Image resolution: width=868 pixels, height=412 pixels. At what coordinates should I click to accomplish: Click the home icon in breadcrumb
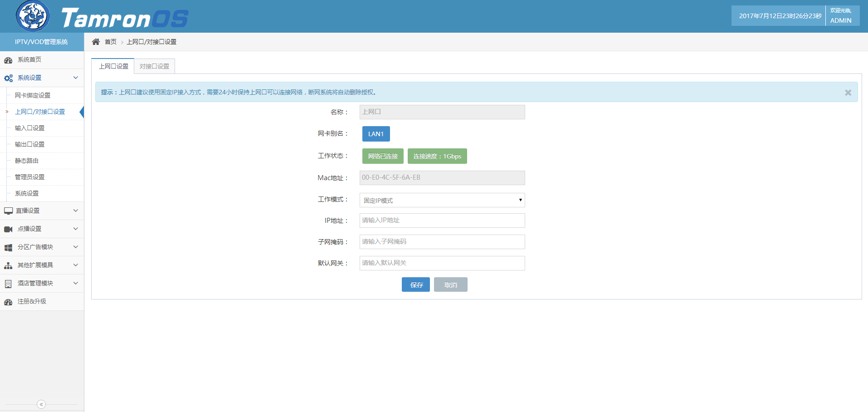point(96,42)
